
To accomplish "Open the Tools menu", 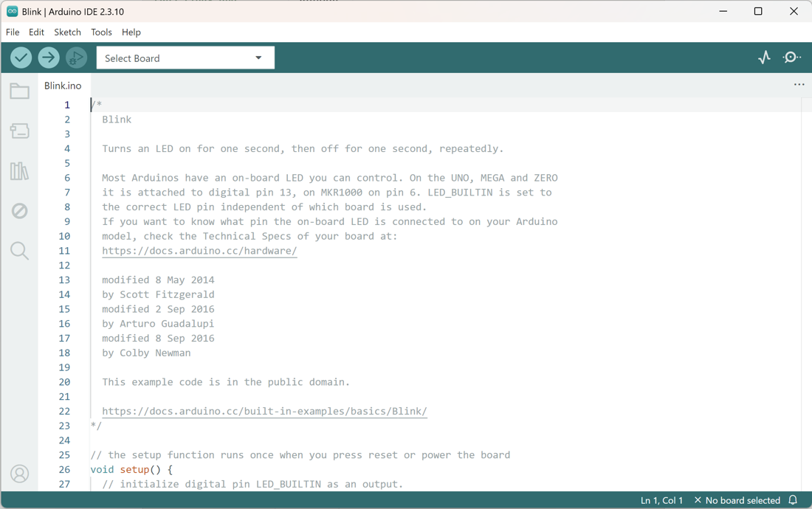I will [x=102, y=32].
